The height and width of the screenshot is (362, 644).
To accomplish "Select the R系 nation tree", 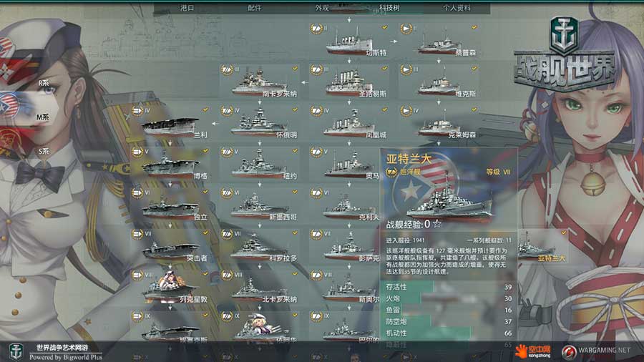I will (44, 83).
